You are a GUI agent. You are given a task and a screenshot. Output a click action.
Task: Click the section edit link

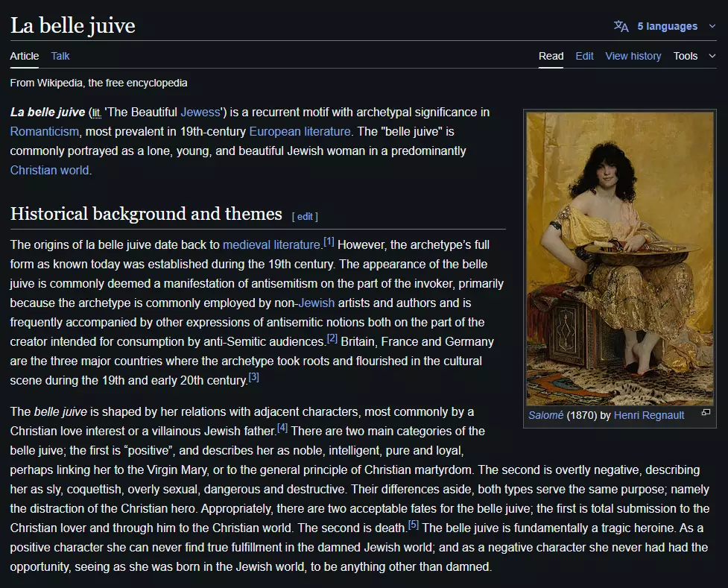pos(305,216)
